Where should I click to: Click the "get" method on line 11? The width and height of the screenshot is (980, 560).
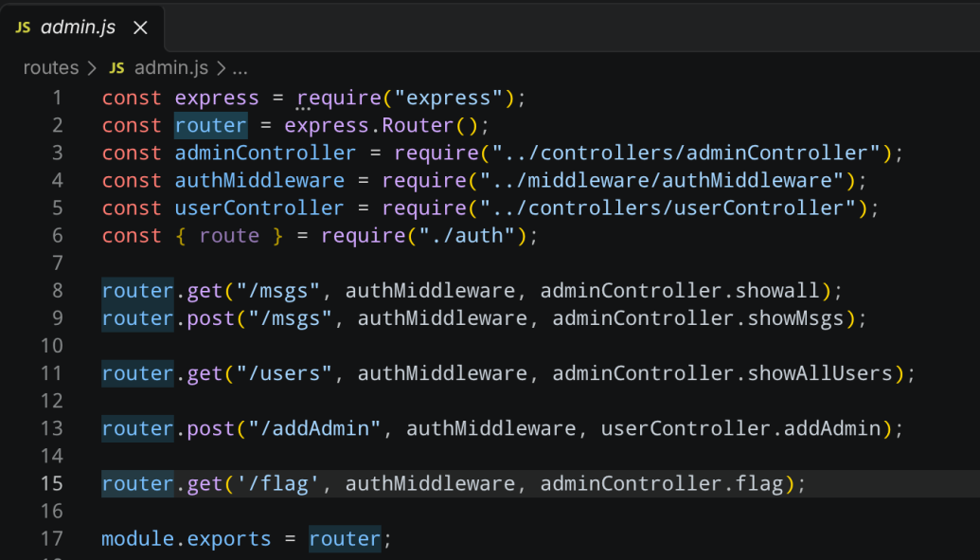[205, 373]
